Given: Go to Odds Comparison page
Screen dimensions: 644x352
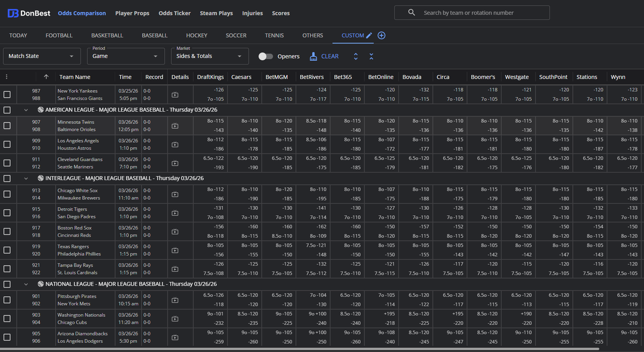Looking at the screenshot, I should coord(82,13).
